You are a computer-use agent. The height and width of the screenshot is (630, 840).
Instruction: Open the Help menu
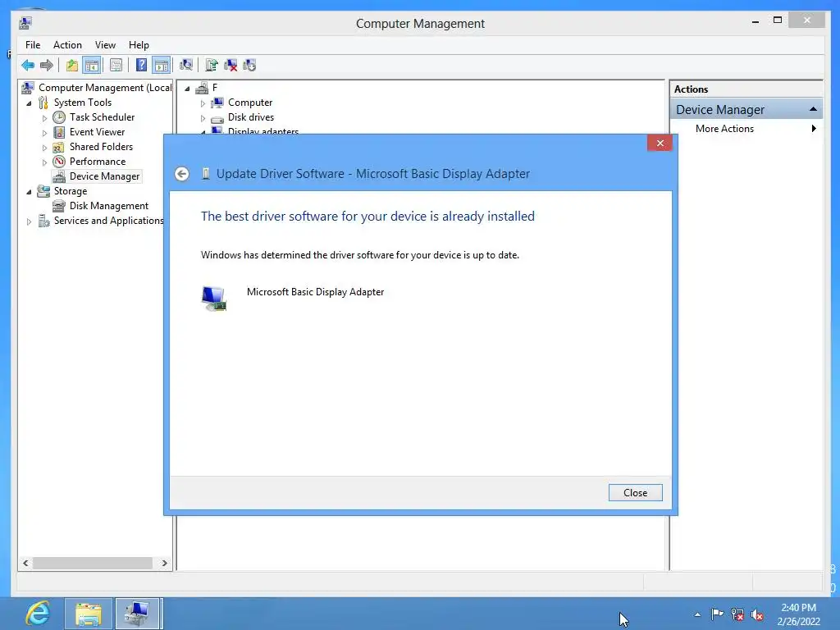(139, 45)
